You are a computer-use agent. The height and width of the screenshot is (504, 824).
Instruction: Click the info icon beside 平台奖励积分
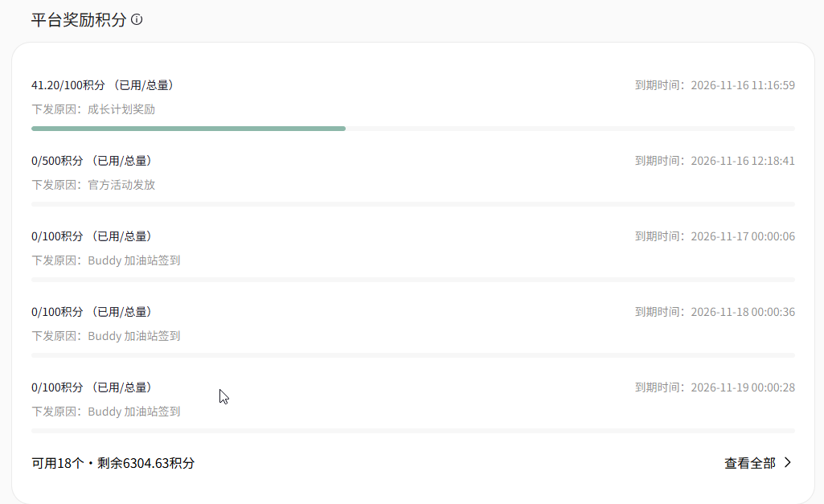137,20
